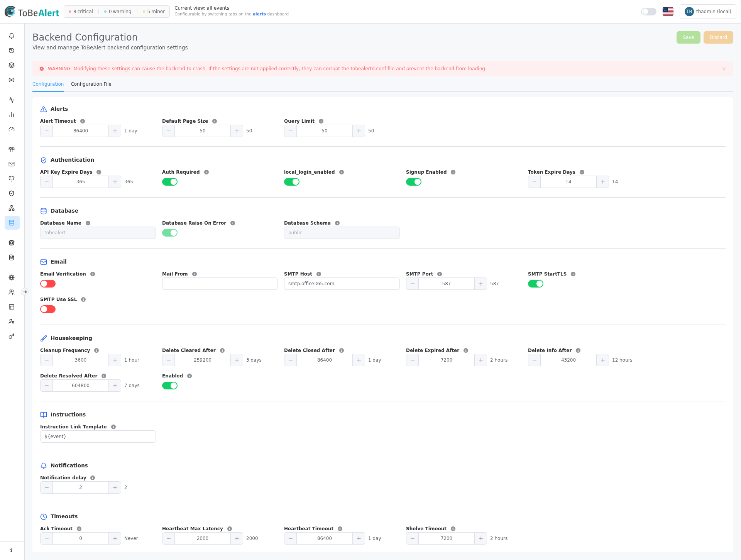741x560 pixels.
Task: Decrease Cleanup Frequency with minus button
Action: 46,360
